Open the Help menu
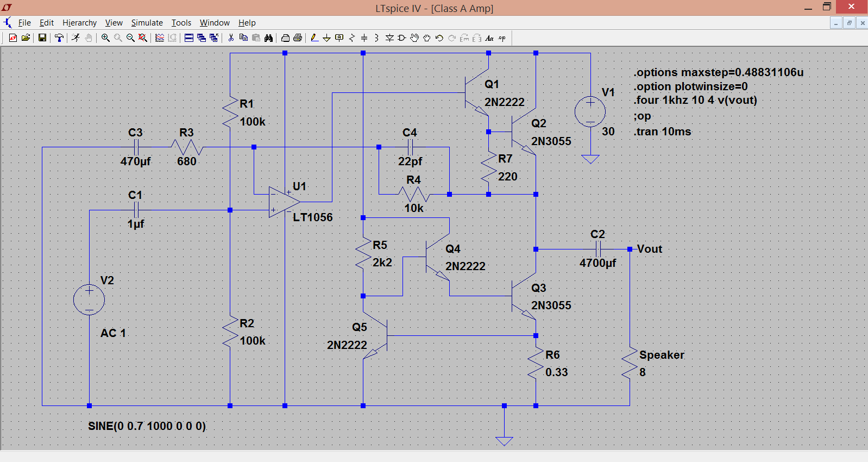The height and width of the screenshot is (462, 868). point(247,23)
